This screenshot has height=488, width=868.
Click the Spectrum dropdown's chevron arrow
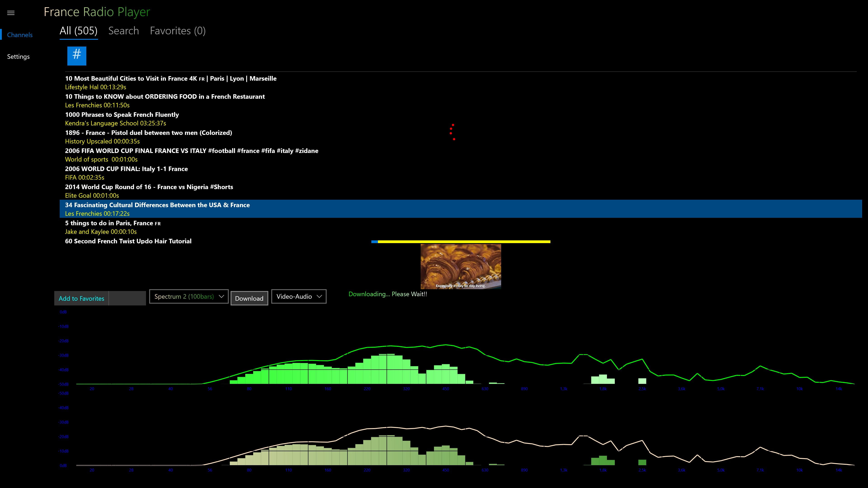221,296
